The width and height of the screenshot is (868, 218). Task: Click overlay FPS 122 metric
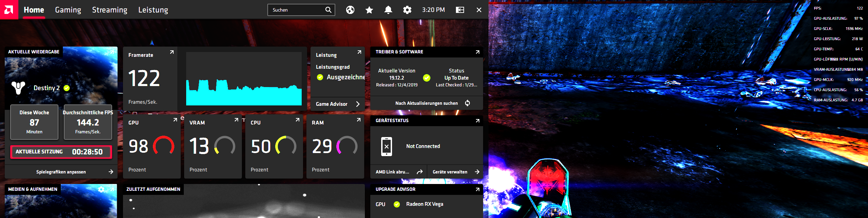pos(838,8)
